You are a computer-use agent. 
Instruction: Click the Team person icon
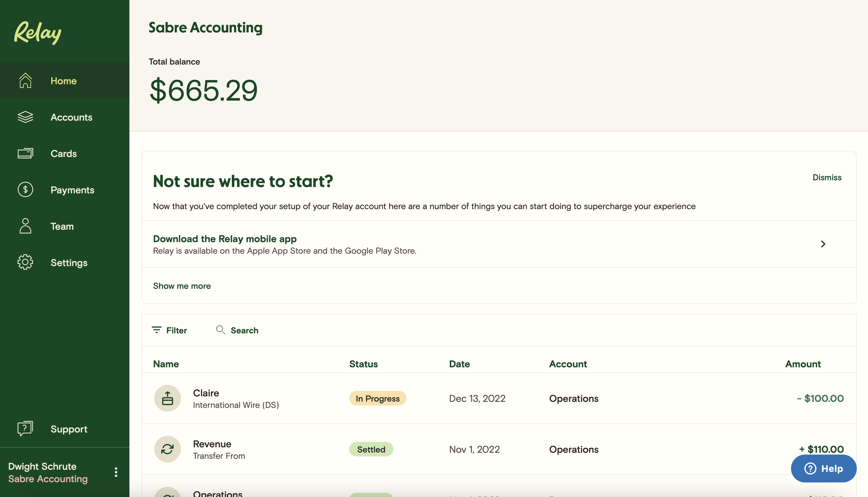pos(25,226)
